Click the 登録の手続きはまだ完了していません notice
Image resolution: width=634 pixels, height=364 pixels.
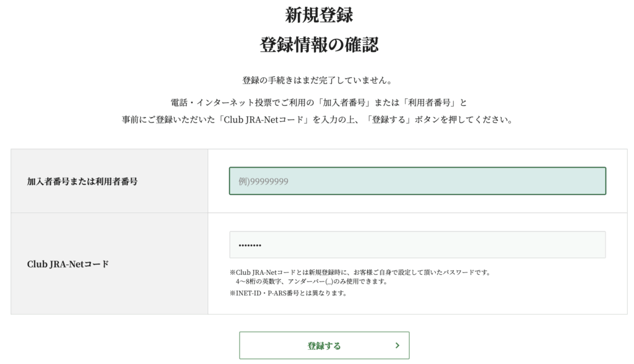pos(318,80)
